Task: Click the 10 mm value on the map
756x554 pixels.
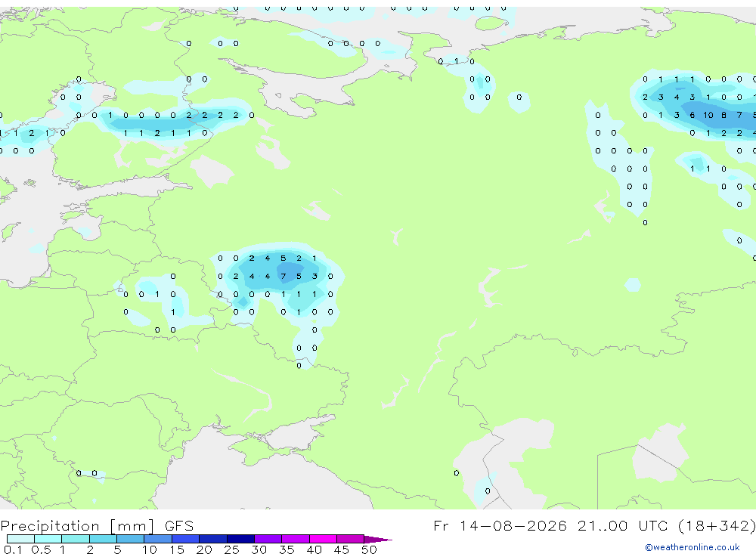Action: coord(708,115)
